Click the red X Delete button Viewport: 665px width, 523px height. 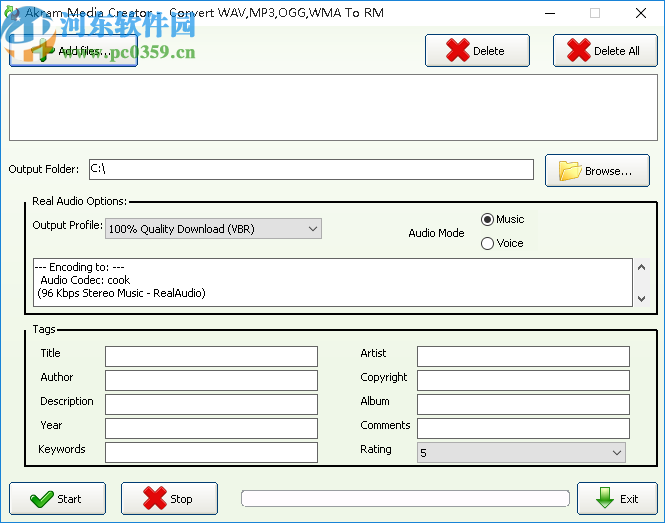[477, 50]
